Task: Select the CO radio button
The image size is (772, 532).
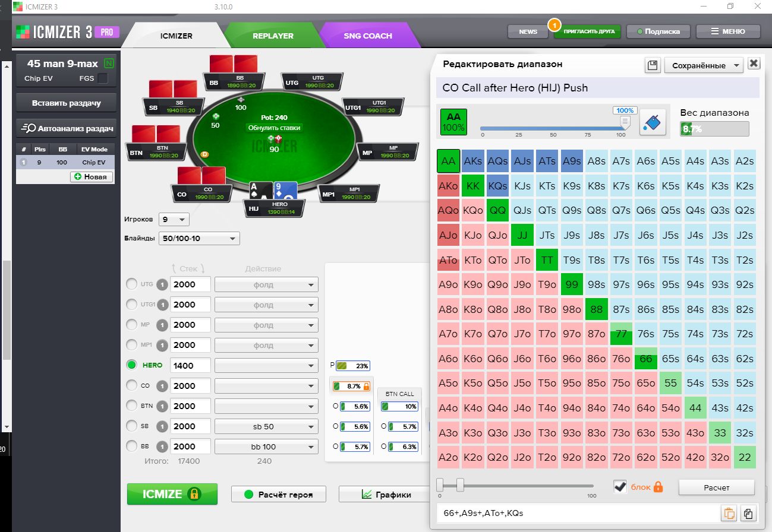Action: (x=131, y=385)
